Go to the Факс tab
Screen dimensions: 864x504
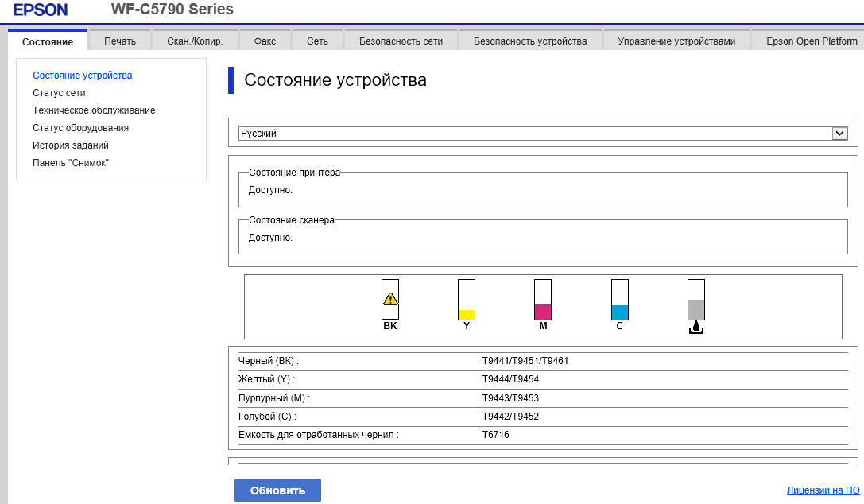[265, 41]
